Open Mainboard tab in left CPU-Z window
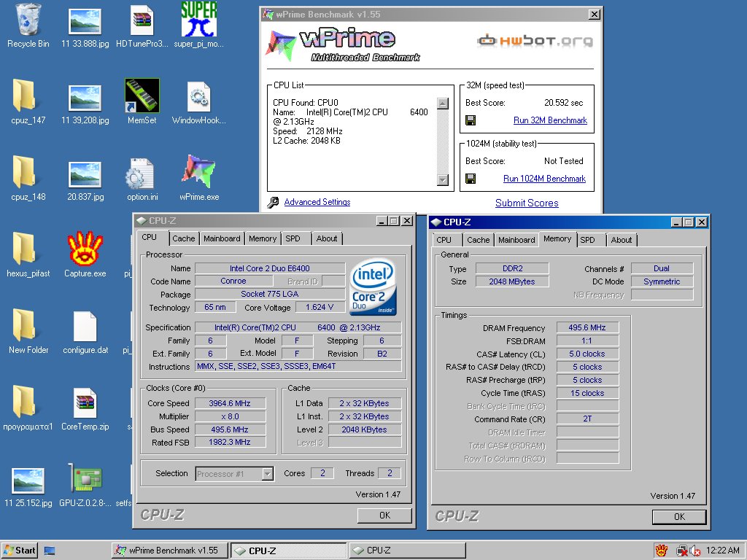This screenshot has height=560, width=747. [x=222, y=238]
